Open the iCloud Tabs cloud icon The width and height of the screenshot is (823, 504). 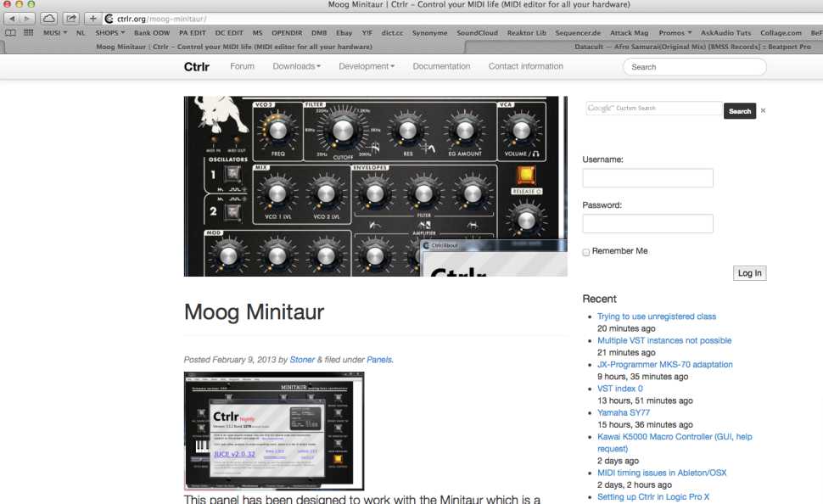pyautogui.click(x=49, y=19)
